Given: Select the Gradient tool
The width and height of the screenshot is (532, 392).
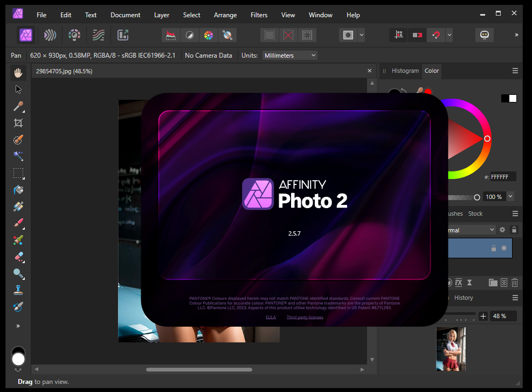Looking at the screenshot, I should pos(18,207).
